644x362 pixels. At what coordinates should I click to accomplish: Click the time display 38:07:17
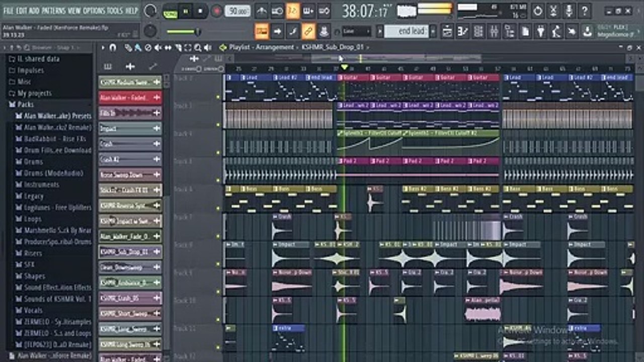pyautogui.click(x=365, y=11)
